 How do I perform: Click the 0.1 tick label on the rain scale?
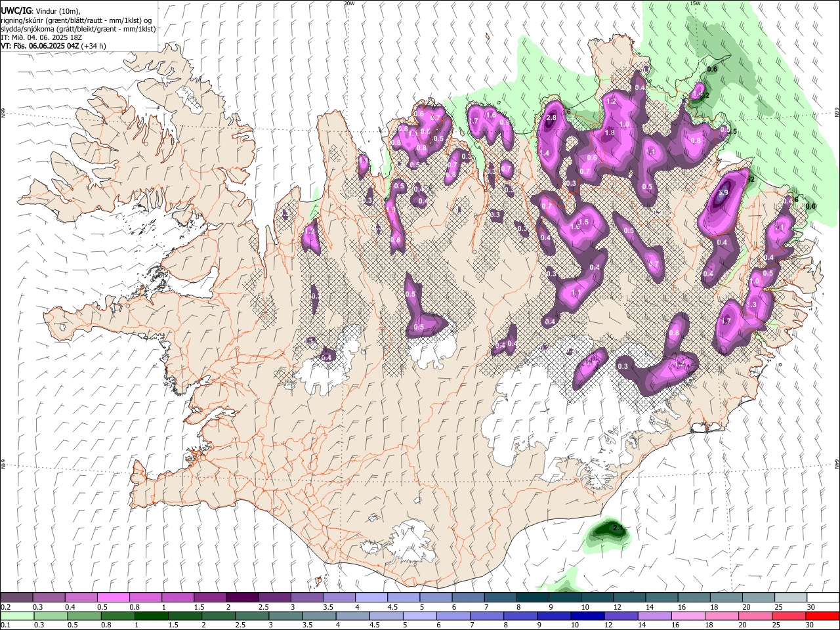point(5,625)
